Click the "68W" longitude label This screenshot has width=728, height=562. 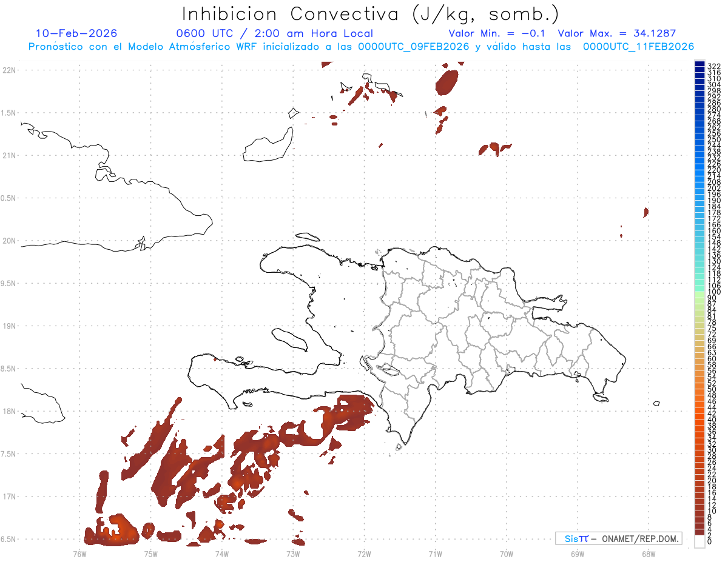(x=648, y=554)
